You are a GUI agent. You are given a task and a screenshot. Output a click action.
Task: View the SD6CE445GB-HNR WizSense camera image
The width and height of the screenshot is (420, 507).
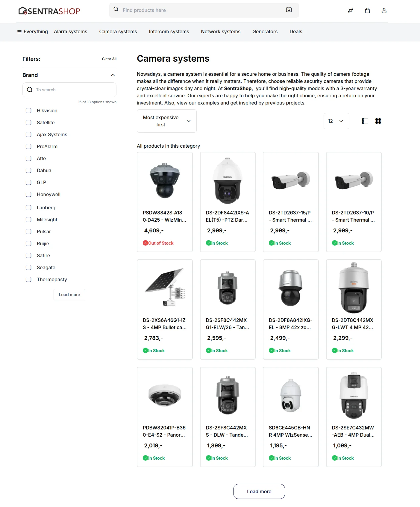pos(291,395)
